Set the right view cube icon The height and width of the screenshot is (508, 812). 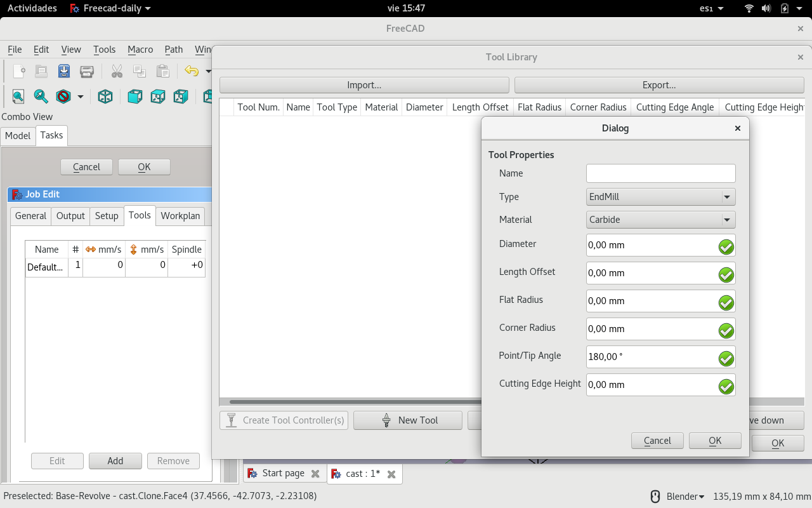coord(181,97)
